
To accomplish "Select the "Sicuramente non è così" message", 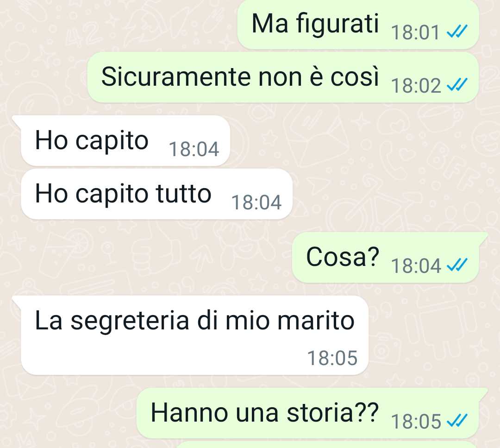I will [240, 76].
